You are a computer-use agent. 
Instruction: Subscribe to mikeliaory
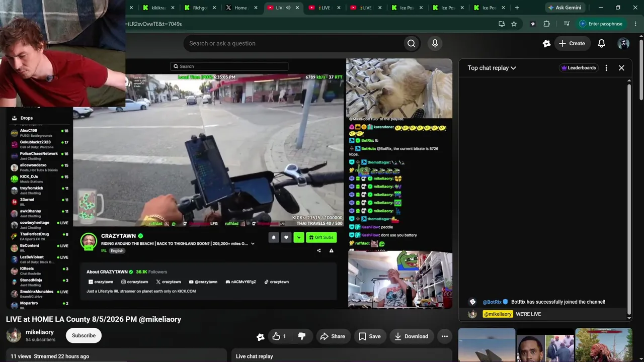click(x=84, y=335)
